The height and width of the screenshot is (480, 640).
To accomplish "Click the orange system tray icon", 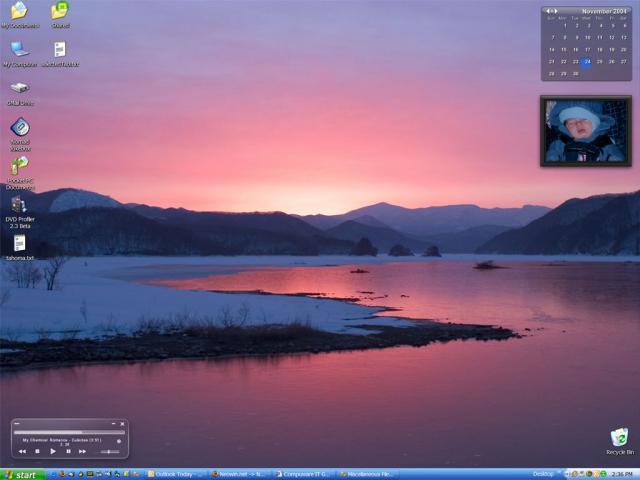I will point(596,474).
